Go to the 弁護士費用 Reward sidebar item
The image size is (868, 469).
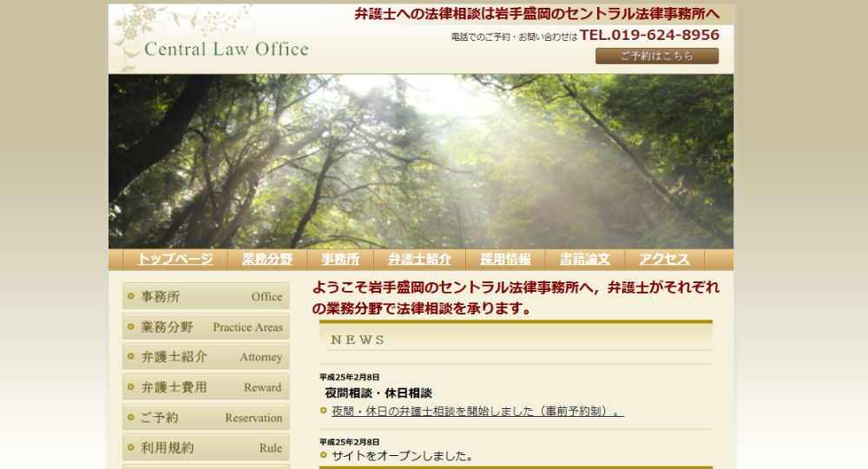tap(206, 387)
